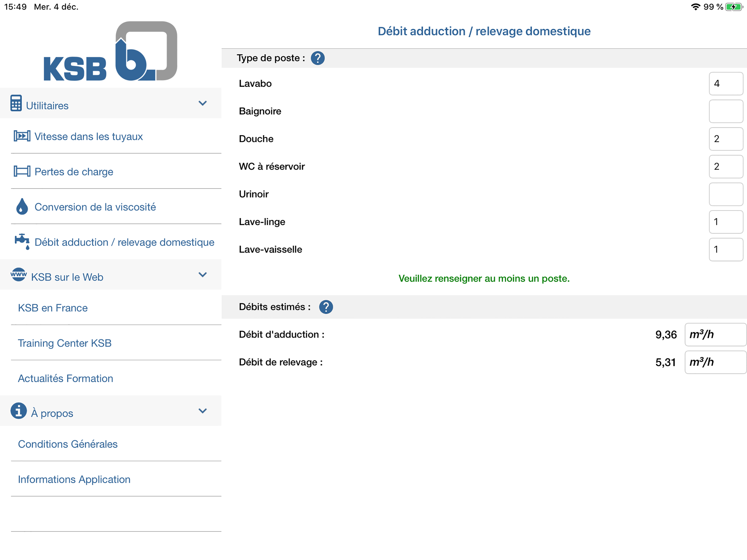Collapse the À propos section chevron

[203, 411]
